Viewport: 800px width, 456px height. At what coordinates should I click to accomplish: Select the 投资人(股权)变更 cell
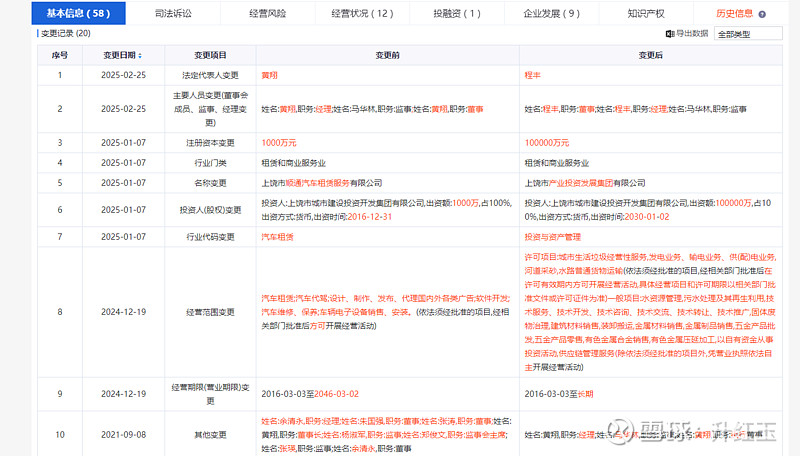[x=210, y=210]
